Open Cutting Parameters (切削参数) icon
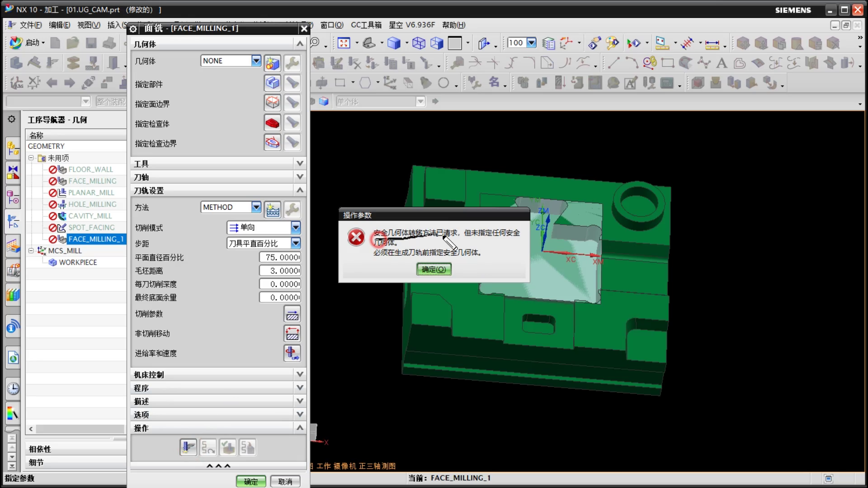The width and height of the screenshot is (868, 488). (292, 314)
